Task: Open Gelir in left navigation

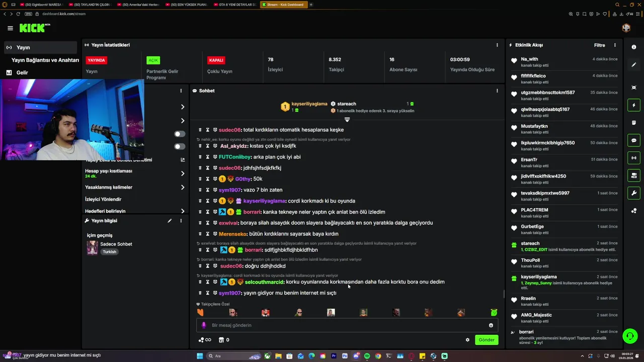Action: click(22, 72)
